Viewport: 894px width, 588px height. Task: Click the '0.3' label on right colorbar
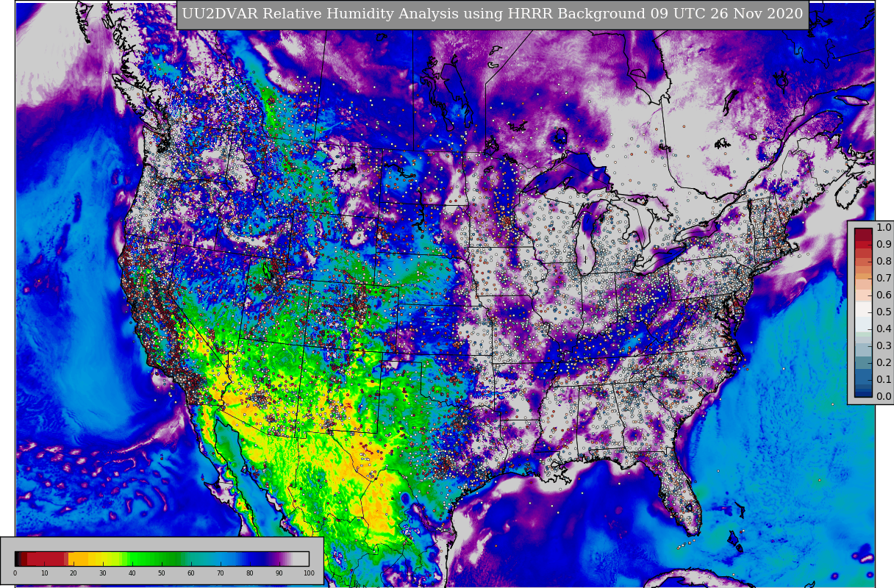[884, 346]
